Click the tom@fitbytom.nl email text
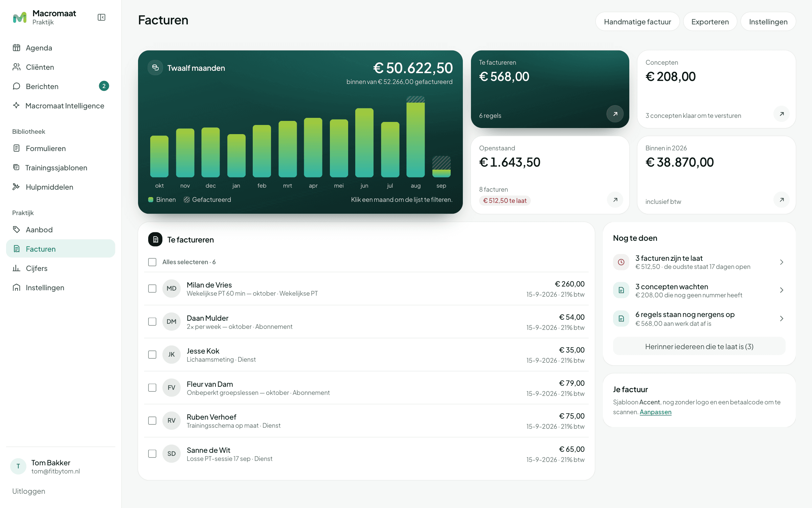Viewport: 812px width, 508px height. pyautogui.click(x=56, y=471)
